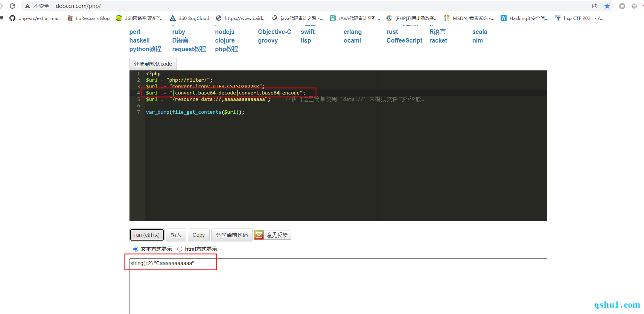This screenshot has width=644, height=314.
Task: Open 意见反馈 feedback button
Action: [x=273, y=235]
